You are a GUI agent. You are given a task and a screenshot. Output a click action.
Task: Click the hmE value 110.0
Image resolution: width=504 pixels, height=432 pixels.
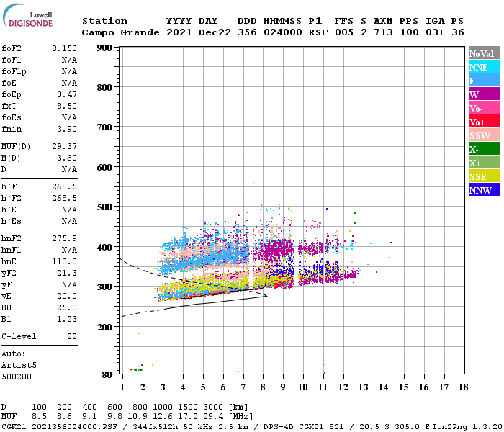(64, 261)
